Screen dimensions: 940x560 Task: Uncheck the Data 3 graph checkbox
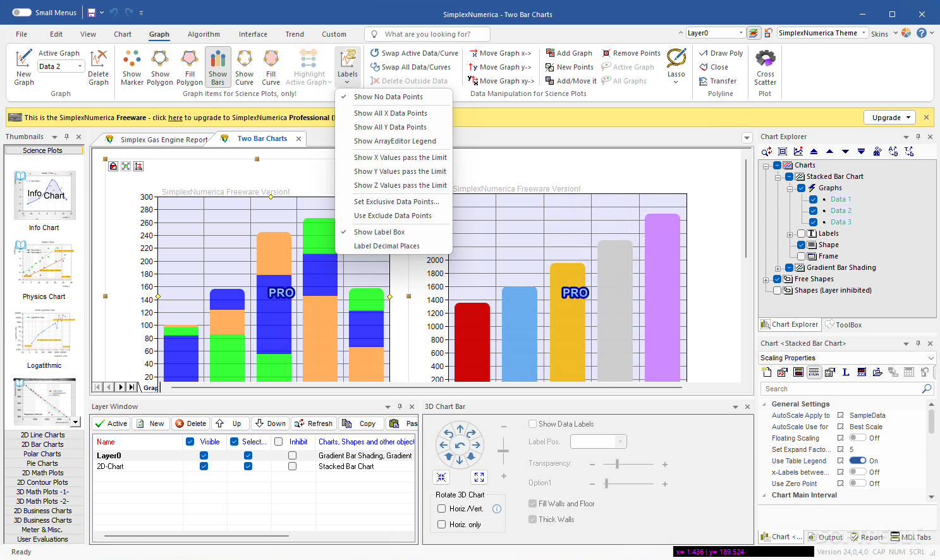(x=813, y=222)
